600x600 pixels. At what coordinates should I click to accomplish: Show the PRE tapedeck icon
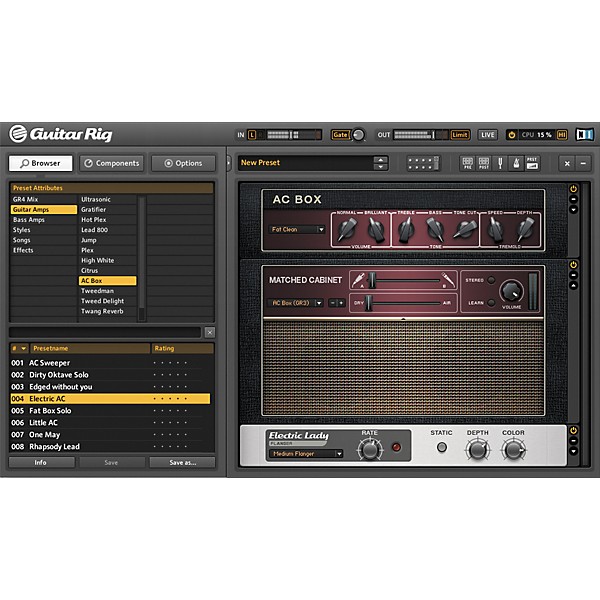468,163
